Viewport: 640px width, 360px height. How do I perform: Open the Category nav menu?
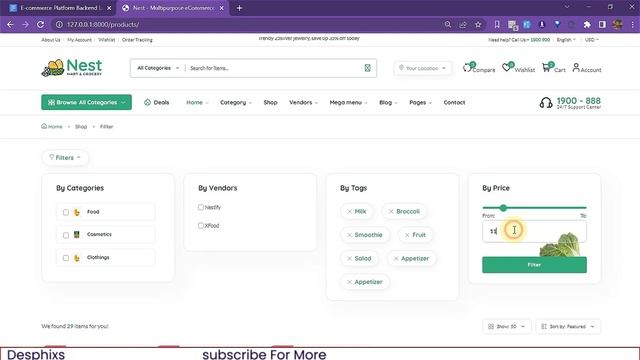(x=236, y=102)
